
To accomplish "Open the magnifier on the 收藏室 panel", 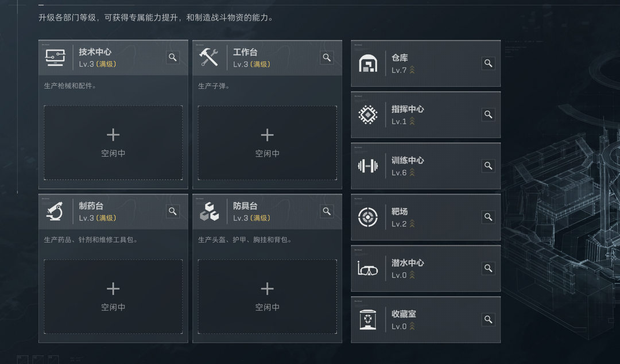I will pos(488,320).
